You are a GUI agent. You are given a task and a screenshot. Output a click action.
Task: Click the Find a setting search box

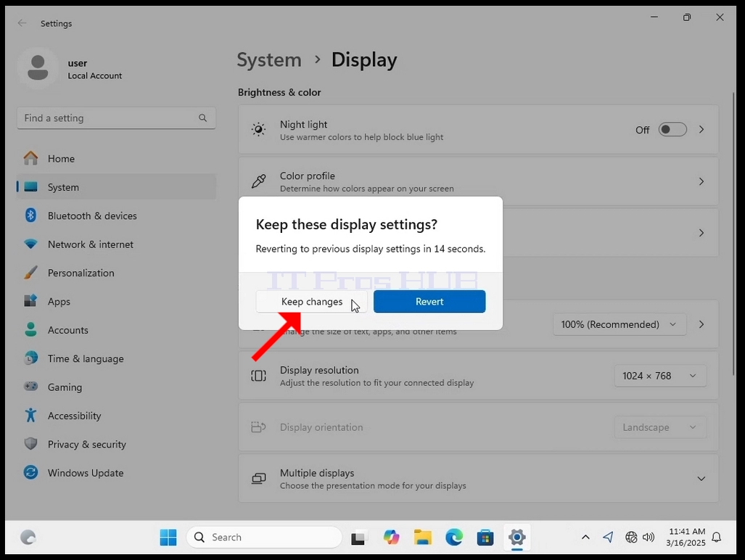pos(116,118)
